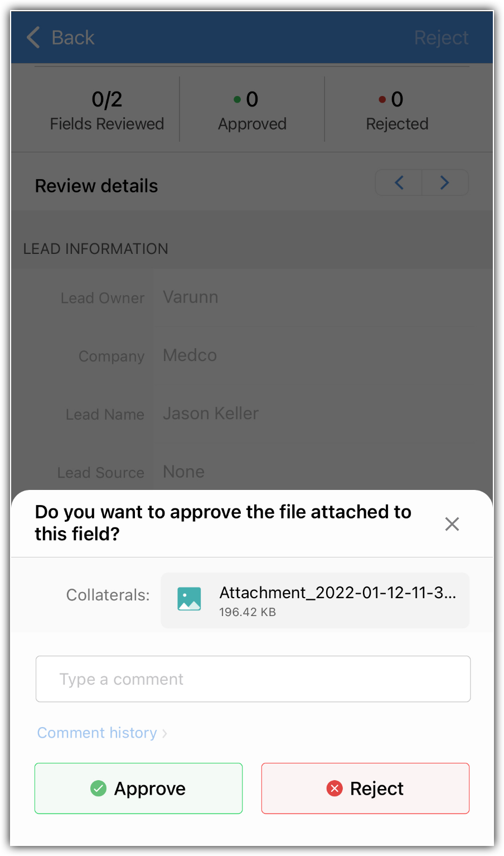Select the Rejected count indicator
The image size is (504, 856).
click(x=397, y=110)
